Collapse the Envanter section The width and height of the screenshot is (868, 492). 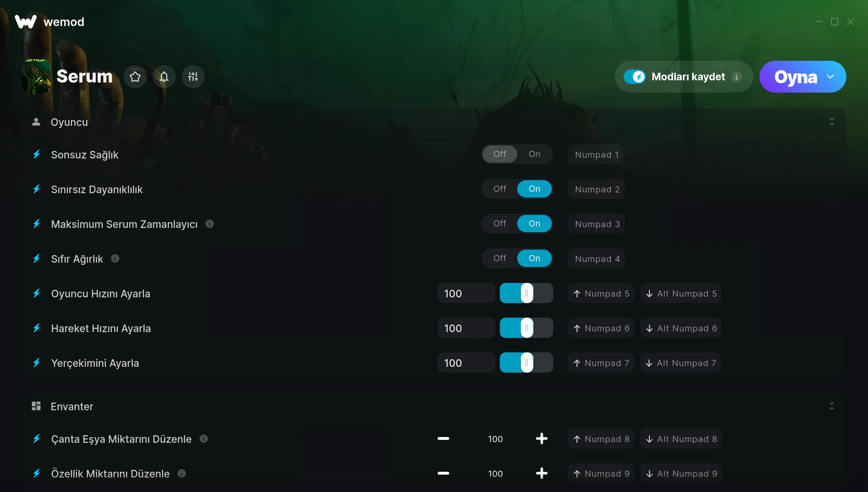coord(832,406)
